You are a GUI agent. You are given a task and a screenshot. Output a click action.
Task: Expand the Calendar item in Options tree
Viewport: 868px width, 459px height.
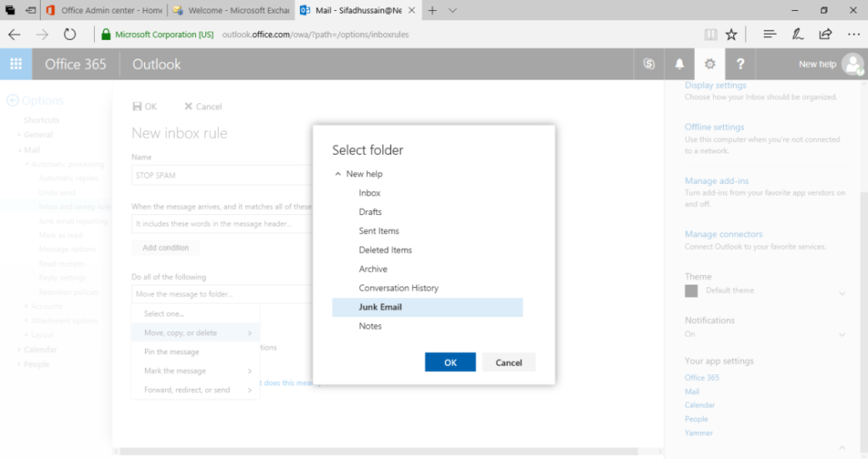pos(19,350)
